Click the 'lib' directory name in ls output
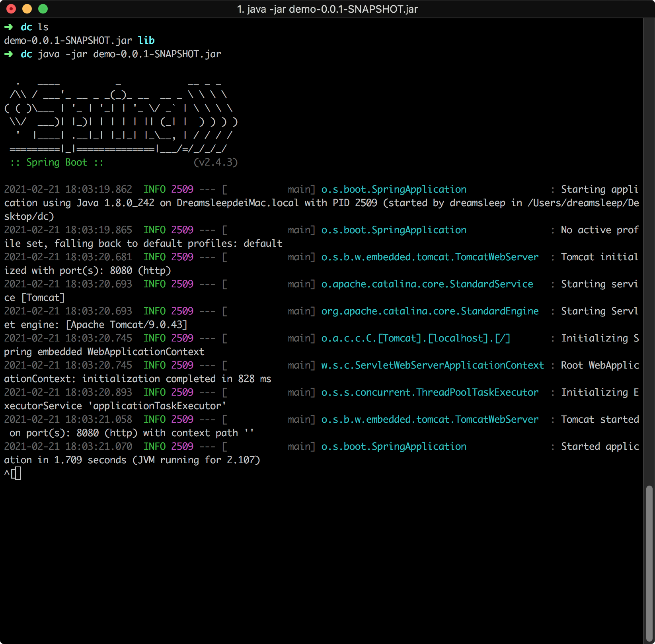This screenshot has height=644, width=655. (x=146, y=40)
